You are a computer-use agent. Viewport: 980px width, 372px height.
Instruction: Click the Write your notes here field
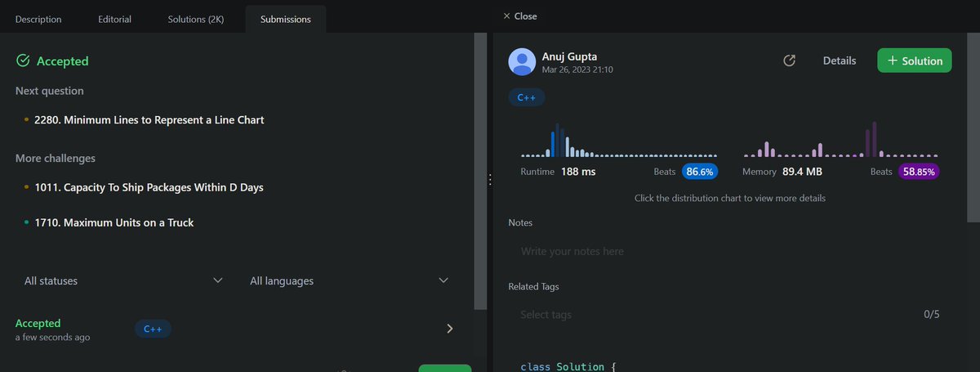click(x=729, y=251)
